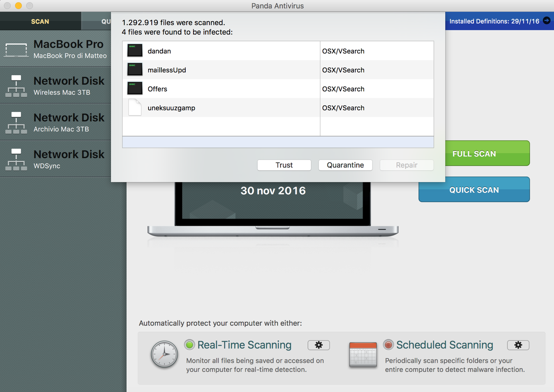Screen dimensions: 554x392
Task: Click the Trust button
Action: (x=284, y=165)
